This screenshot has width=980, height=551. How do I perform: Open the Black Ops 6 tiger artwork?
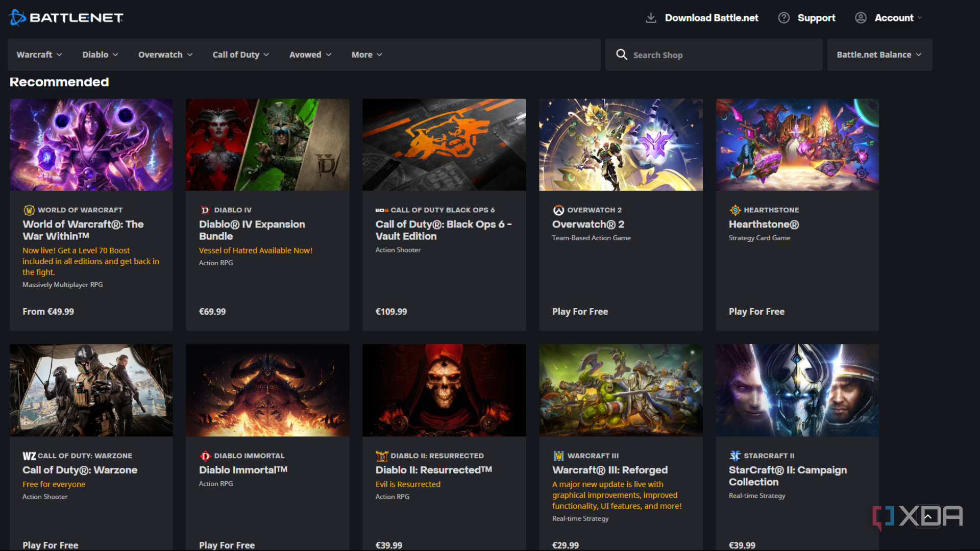click(444, 145)
